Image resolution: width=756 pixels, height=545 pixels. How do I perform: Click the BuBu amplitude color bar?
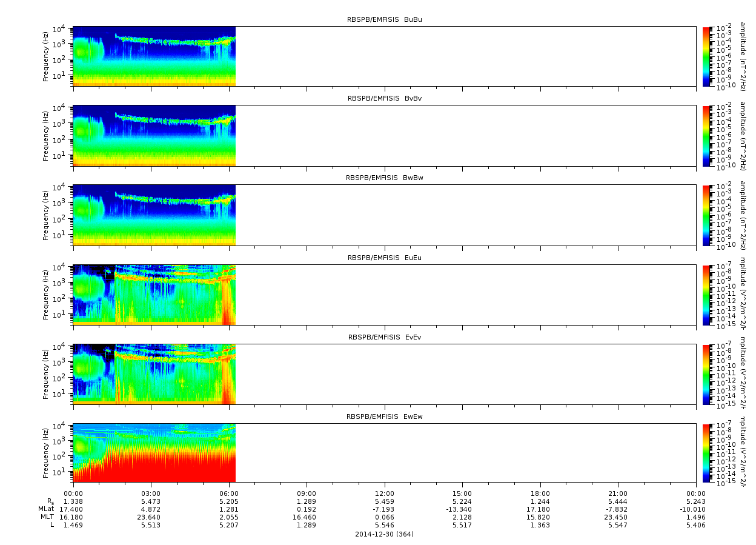click(706, 56)
